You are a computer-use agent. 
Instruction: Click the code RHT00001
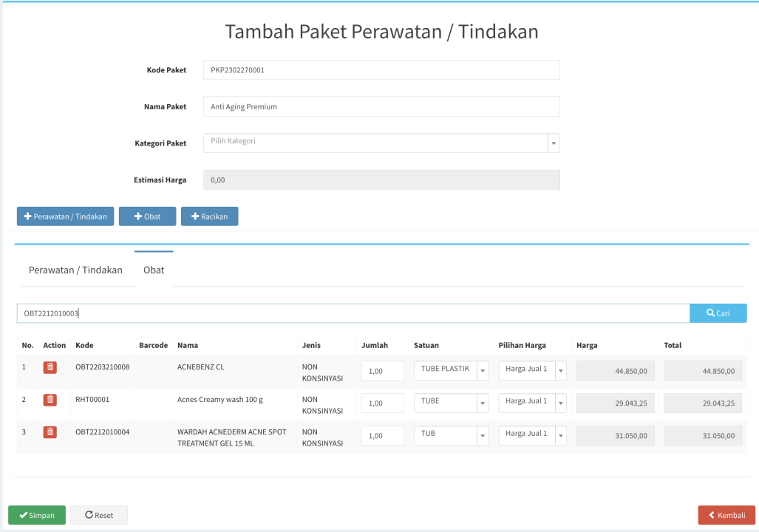[x=92, y=399]
